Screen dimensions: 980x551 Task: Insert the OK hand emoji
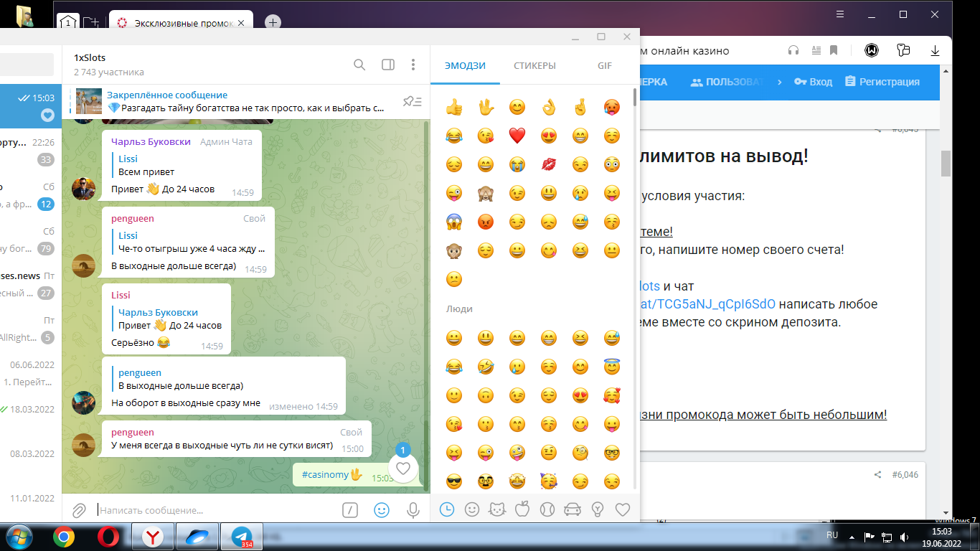tap(549, 108)
